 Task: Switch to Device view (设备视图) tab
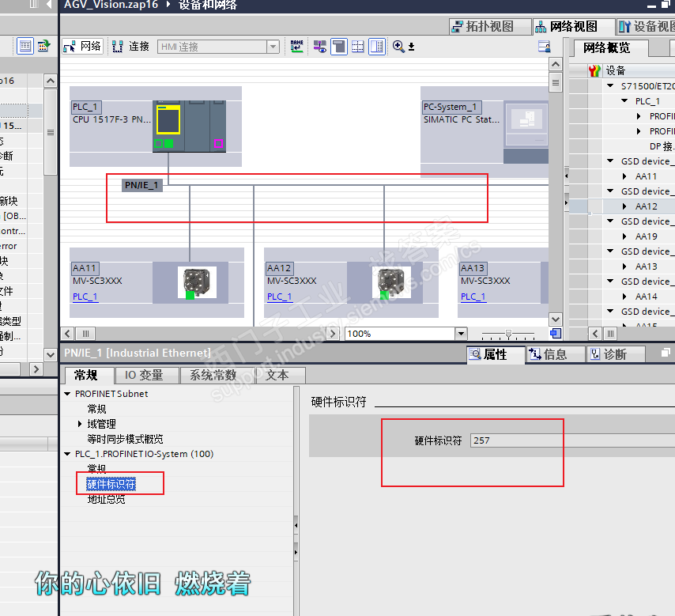(x=645, y=27)
